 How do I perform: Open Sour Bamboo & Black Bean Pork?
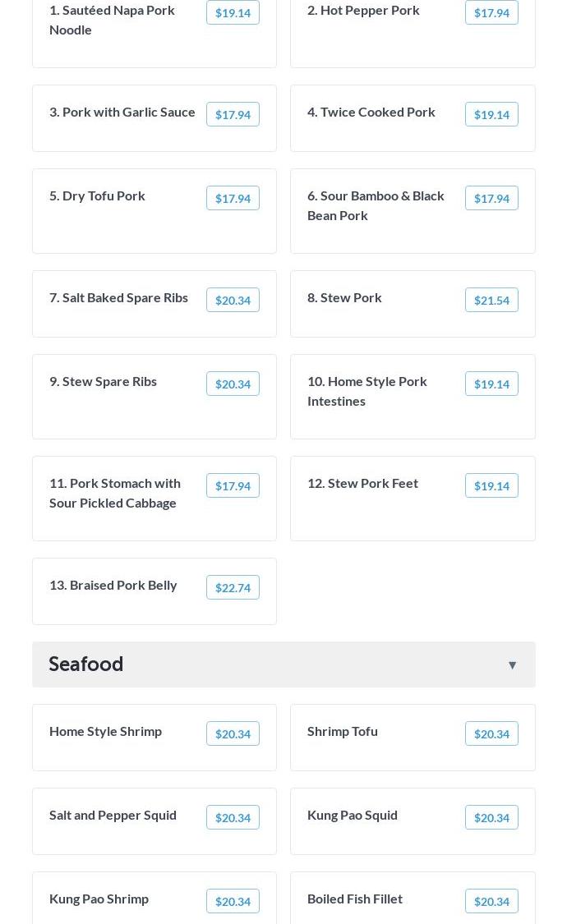376,205
